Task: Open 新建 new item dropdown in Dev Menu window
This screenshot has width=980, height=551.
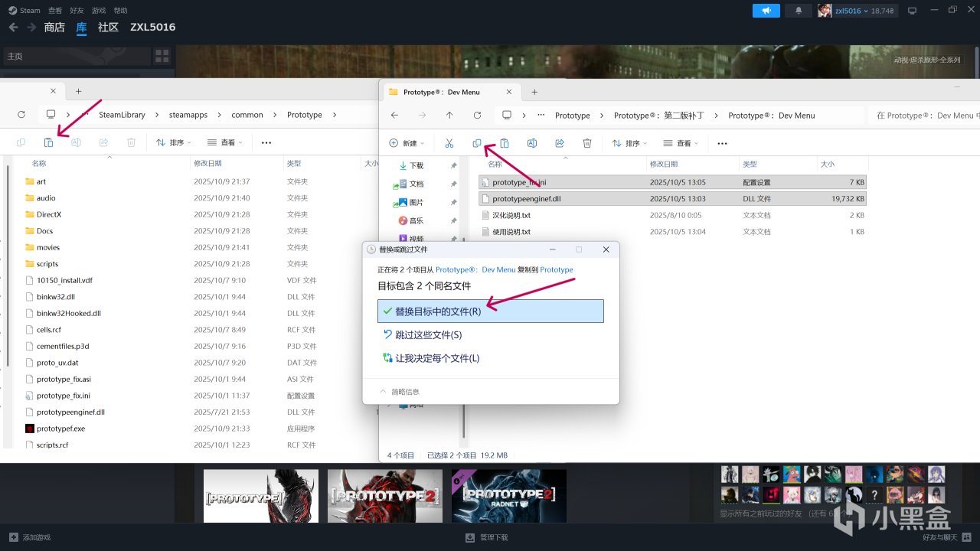Action: coord(407,143)
